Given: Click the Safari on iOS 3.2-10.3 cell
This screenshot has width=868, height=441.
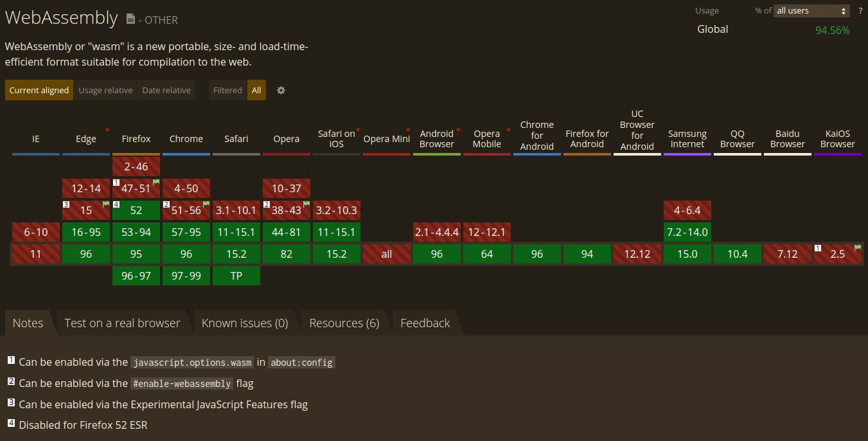Looking at the screenshot, I should point(337,210).
